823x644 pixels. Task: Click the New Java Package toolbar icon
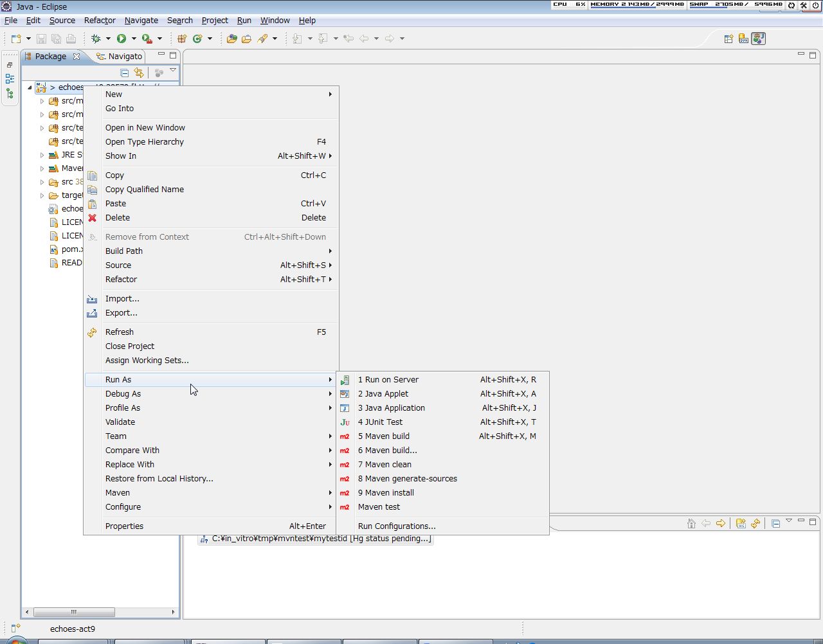tap(182, 39)
